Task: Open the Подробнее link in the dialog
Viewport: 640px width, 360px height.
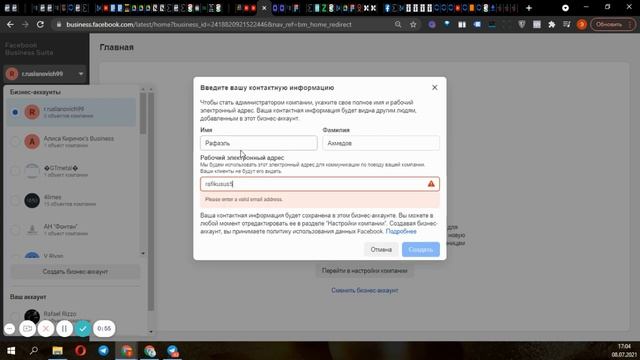Action: (401, 231)
